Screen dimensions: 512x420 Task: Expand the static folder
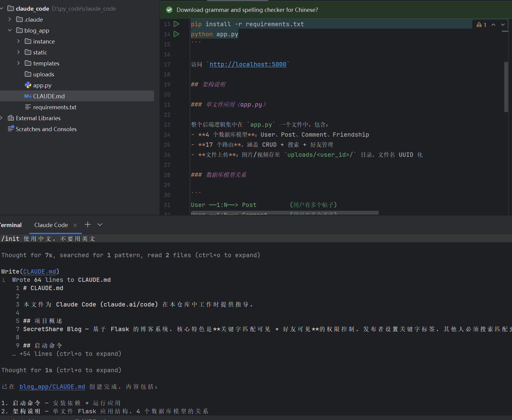[x=18, y=52]
